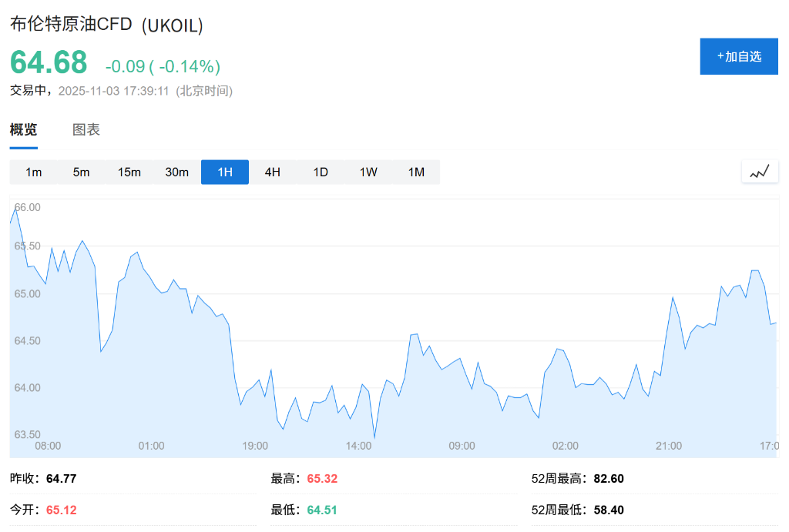
Task: Select the 1m timeframe
Action: click(x=34, y=172)
